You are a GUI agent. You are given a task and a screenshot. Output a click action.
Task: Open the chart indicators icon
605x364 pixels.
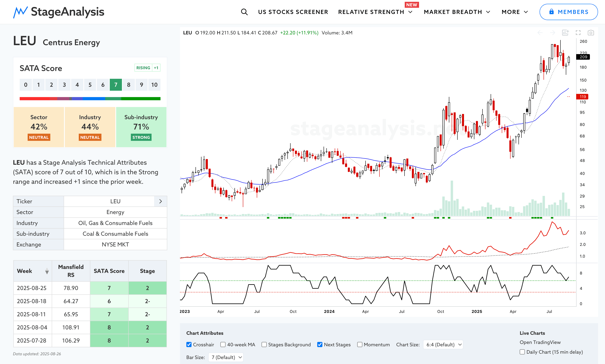tap(565, 33)
